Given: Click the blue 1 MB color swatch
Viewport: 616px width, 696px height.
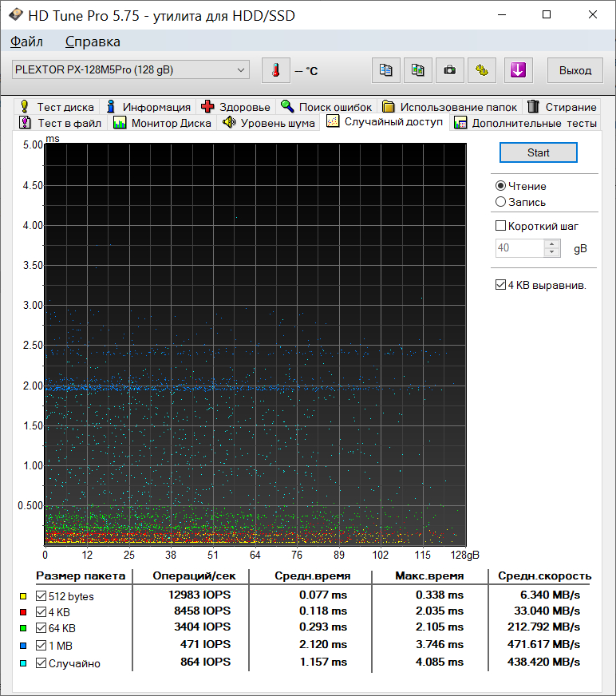Looking at the screenshot, I should (23, 646).
